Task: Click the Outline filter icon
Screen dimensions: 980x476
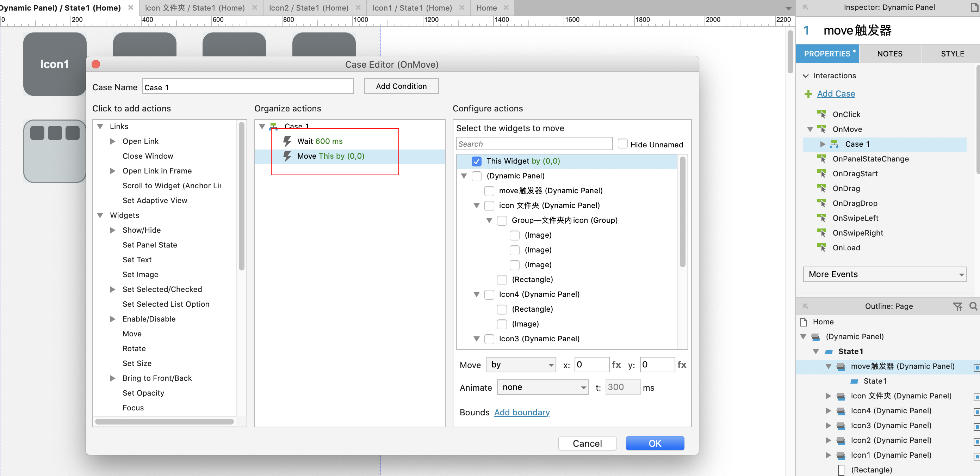Action: point(957,306)
